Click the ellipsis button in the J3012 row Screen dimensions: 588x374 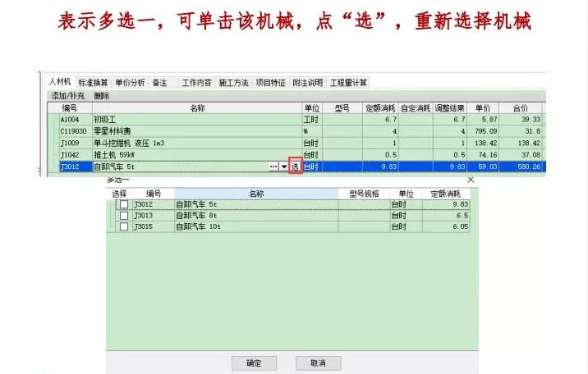(273, 166)
